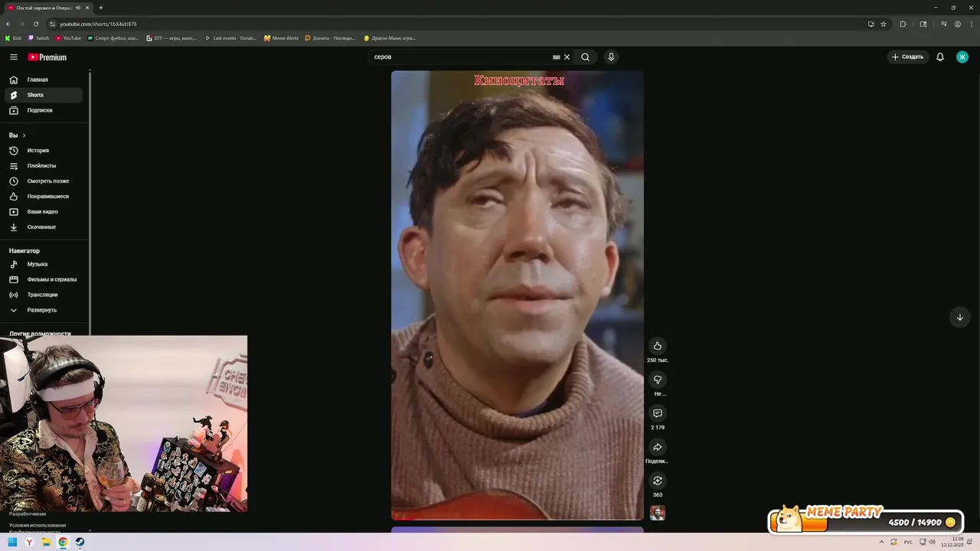
Task: Open Фильмы и сериалы section
Action: [x=44, y=279]
